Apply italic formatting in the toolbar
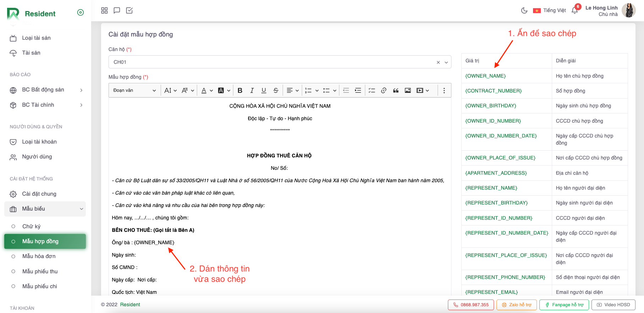The image size is (644, 313). (x=252, y=90)
